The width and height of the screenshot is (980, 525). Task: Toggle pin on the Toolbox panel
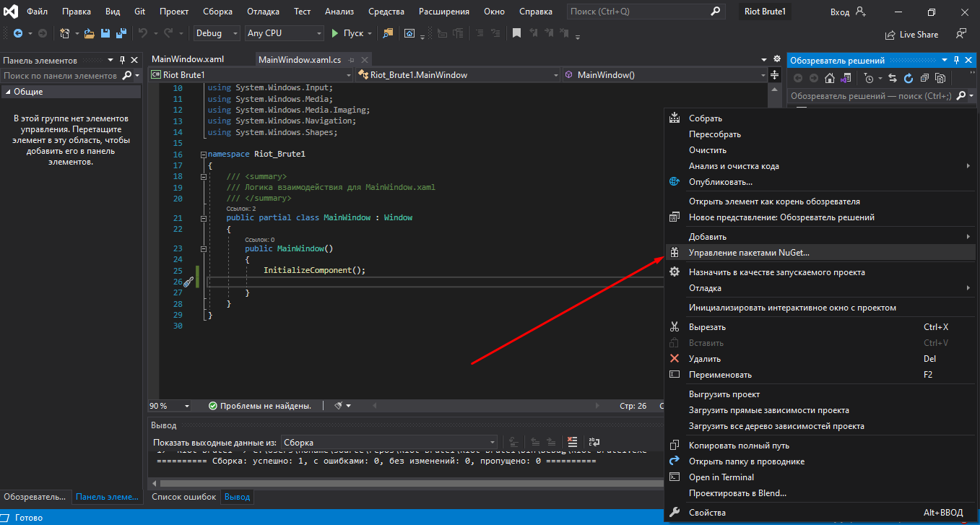pos(123,61)
